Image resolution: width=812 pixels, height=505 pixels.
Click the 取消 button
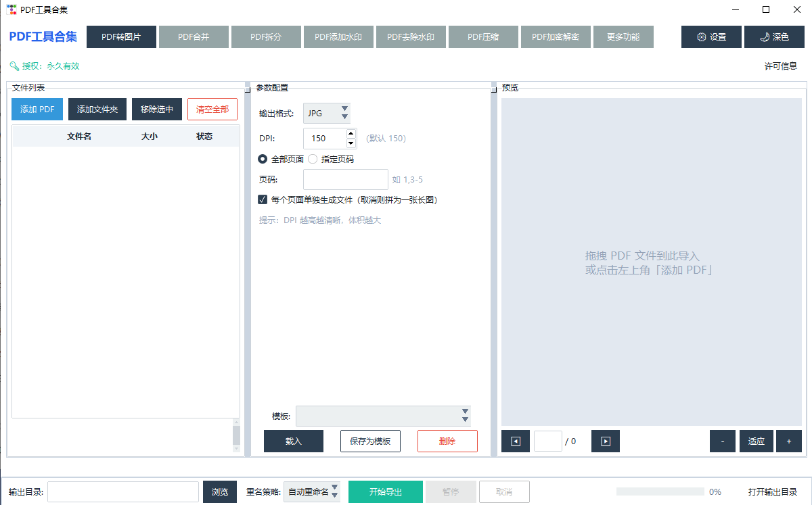(x=504, y=491)
